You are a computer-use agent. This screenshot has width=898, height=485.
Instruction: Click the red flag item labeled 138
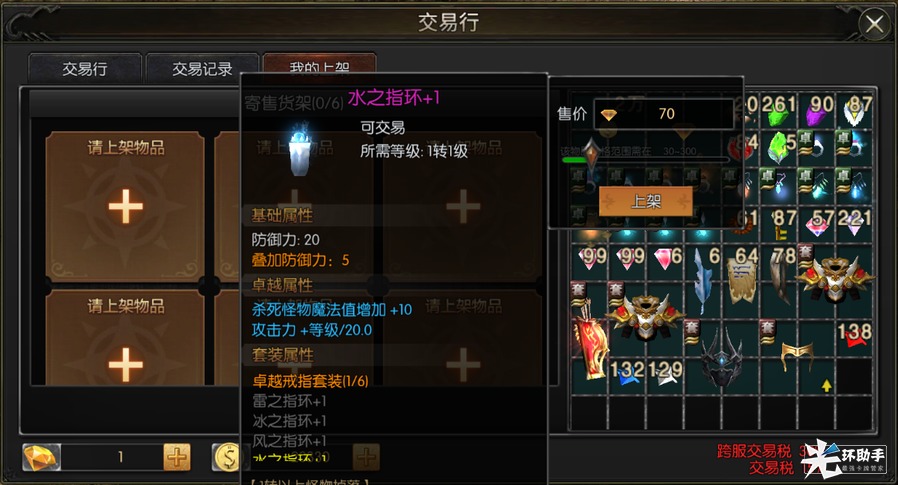click(853, 337)
